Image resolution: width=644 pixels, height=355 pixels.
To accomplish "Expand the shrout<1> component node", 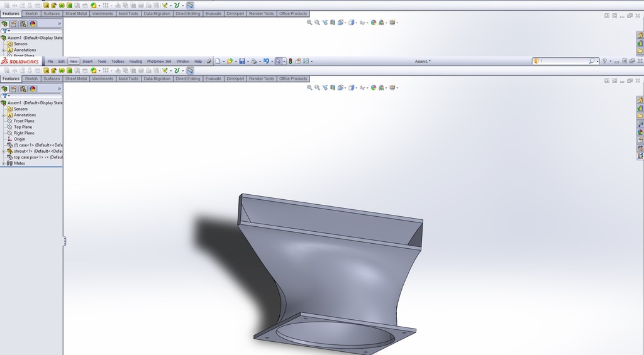I will [x=3, y=151].
